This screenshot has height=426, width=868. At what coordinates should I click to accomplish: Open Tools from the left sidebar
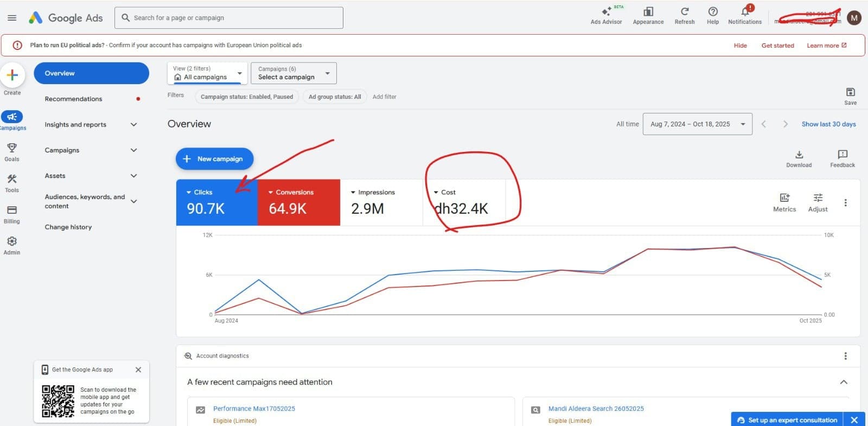[x=12, y=180]
